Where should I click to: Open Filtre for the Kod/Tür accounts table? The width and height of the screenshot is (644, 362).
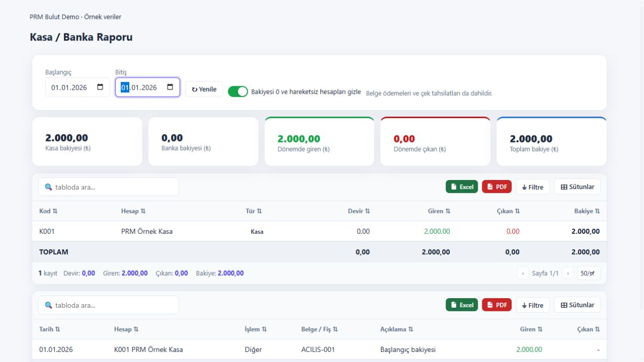tap(532, 187)
